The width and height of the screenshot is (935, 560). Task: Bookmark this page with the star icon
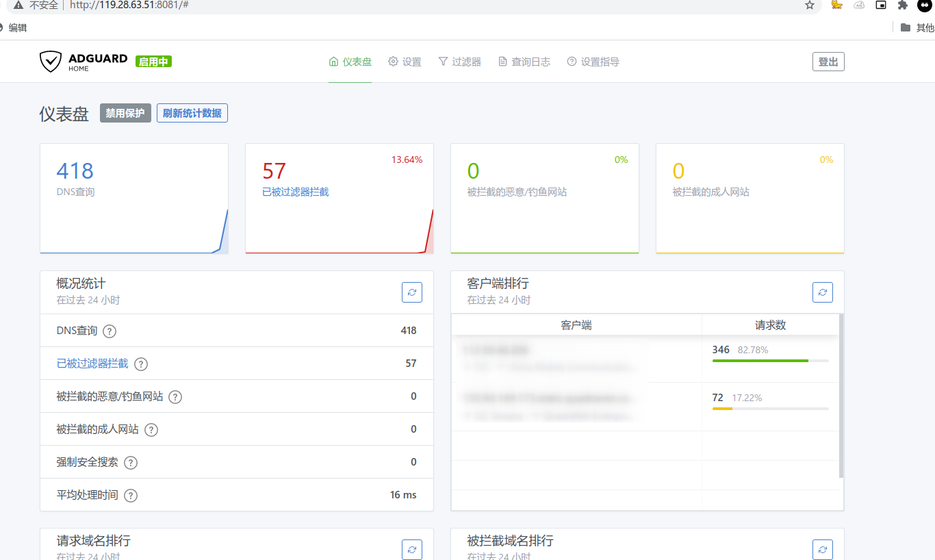pyautogui.click(x=810, y=5)
